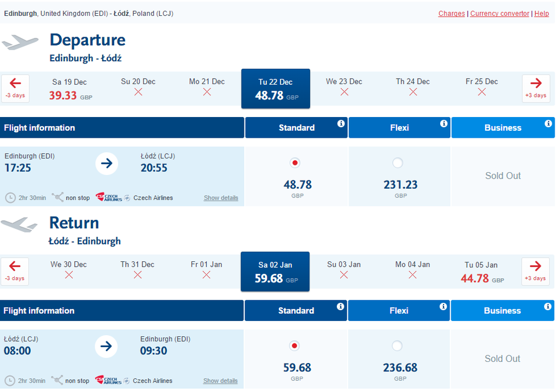Viewport: 560px width, 392px height.
Task: Select departure Flexi fare 231.23 radio button
Action: pos(398,163)
